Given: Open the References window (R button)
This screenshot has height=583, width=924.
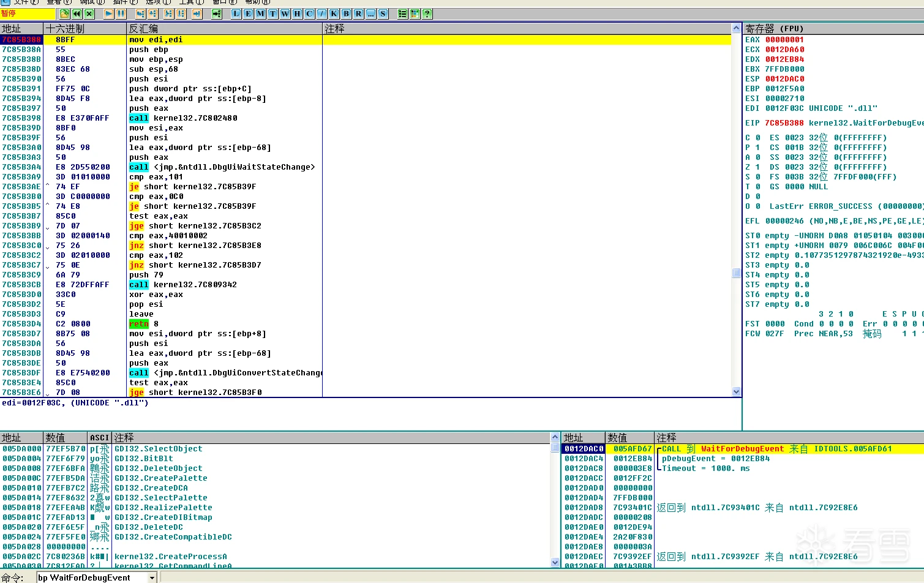Looking at the screenshot, I should [359, 13].
